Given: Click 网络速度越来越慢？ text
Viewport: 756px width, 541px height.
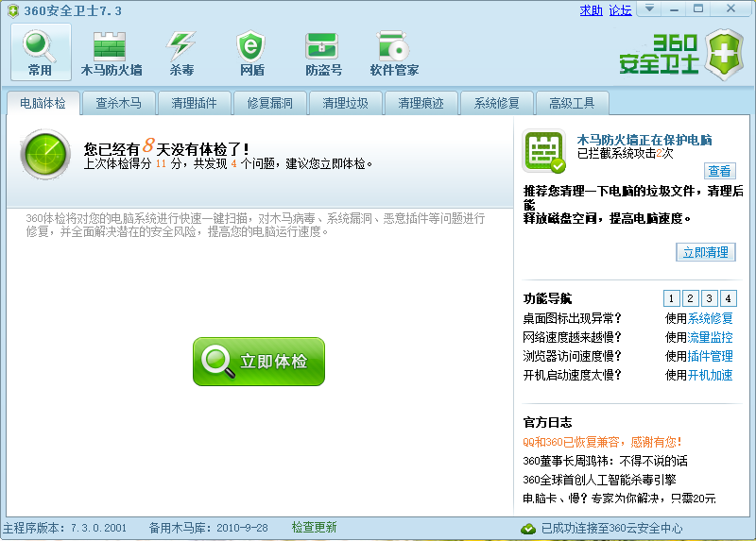Looking at the screenshot, I should click(x=573, y=337).
